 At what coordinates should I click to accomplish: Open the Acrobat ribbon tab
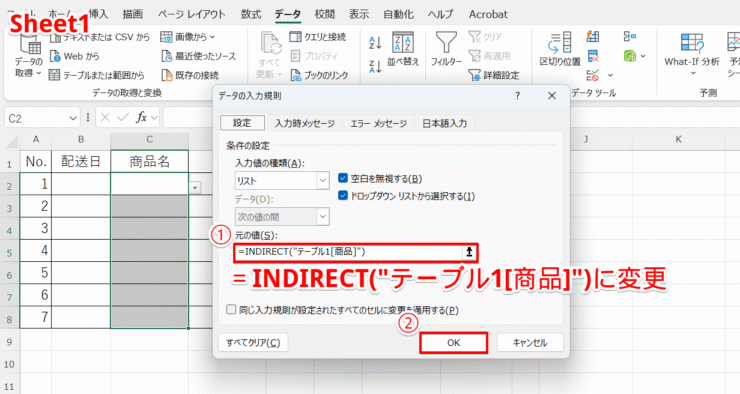point(488,14)
